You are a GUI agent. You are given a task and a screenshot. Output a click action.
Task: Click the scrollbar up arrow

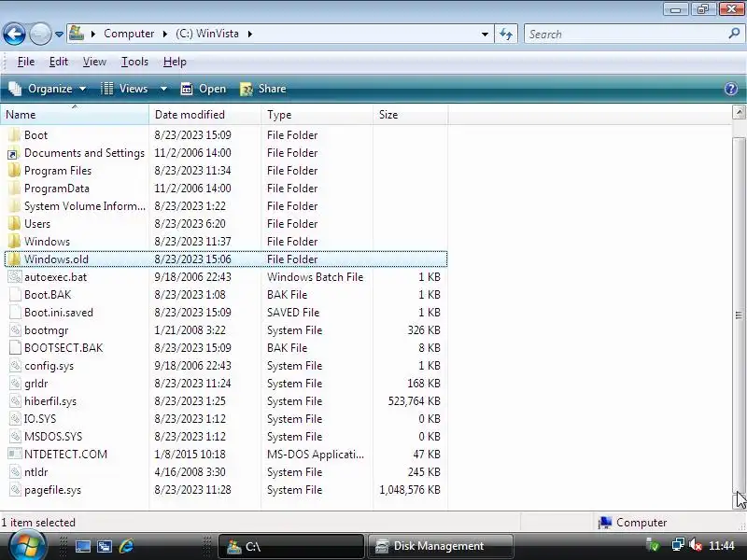tap(739, 113)
